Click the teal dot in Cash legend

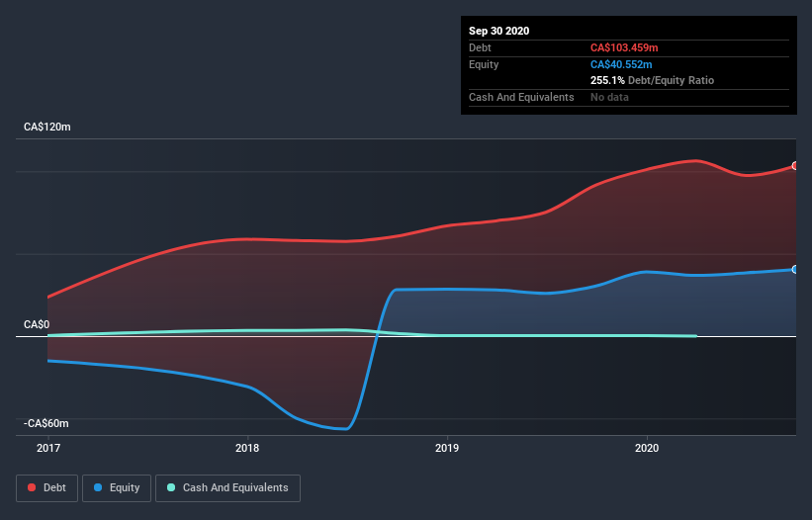171,487
